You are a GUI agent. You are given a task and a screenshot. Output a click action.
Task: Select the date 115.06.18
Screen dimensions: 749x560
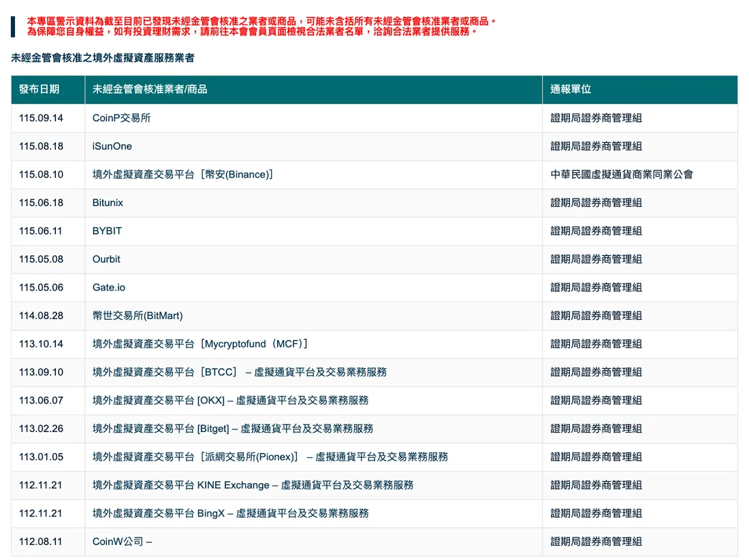point(41,202)
